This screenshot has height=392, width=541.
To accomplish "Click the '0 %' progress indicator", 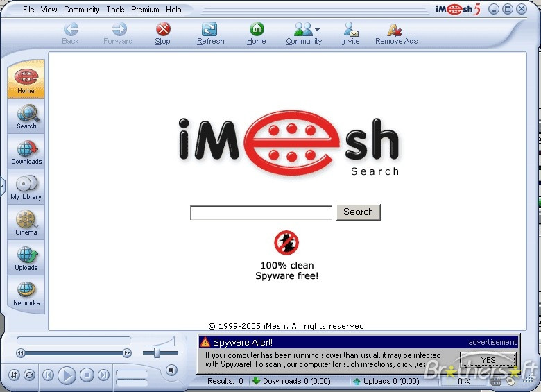I will pyautogui.click(x=464, y=382).
